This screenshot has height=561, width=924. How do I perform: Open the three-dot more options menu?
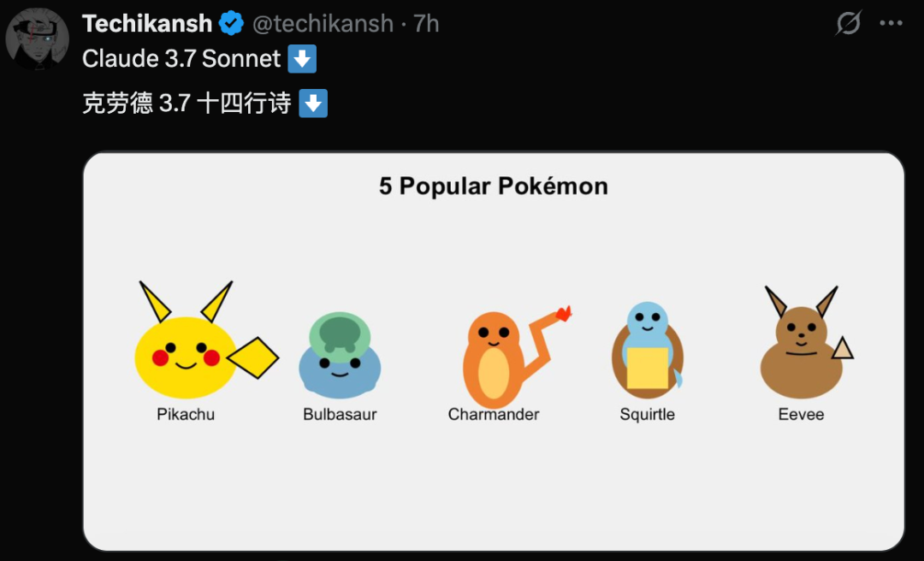(x=891, y=23)
